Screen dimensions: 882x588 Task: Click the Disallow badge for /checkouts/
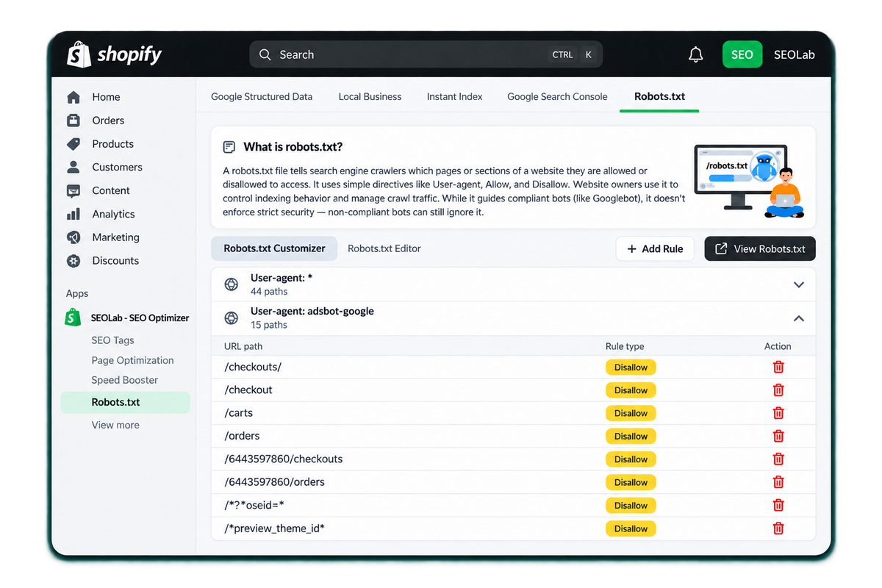[x=631, y=367]
